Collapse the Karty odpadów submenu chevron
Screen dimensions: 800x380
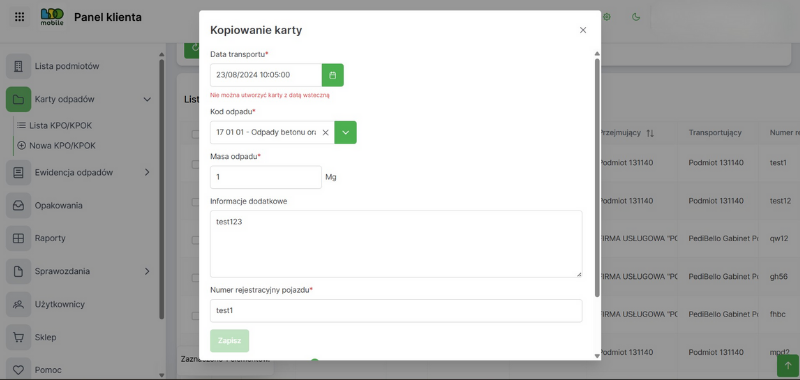[x=147, y=99]
